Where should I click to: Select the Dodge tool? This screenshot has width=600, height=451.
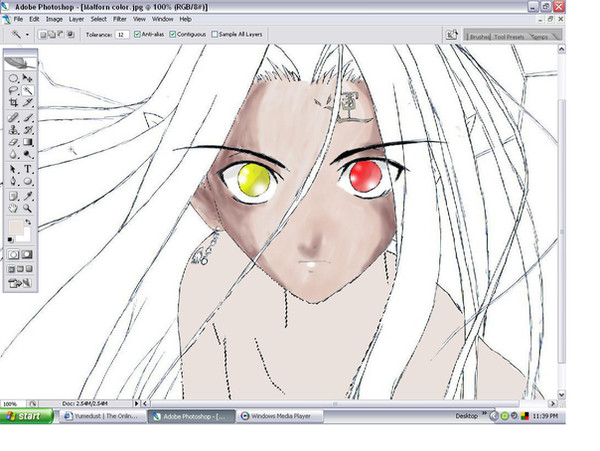[27, 155]
